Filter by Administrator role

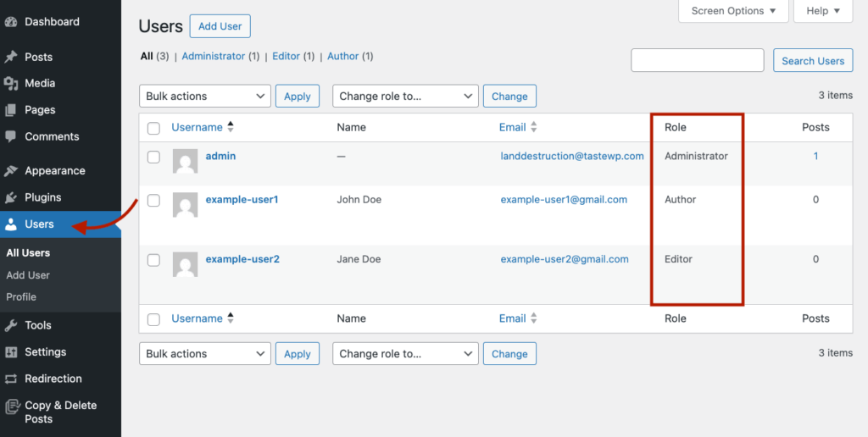coord(213,57)
